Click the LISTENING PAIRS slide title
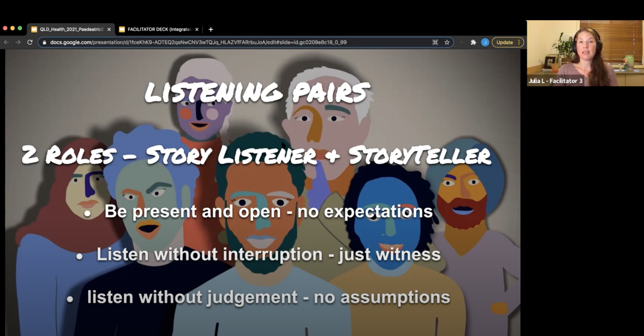 (257, 92)
